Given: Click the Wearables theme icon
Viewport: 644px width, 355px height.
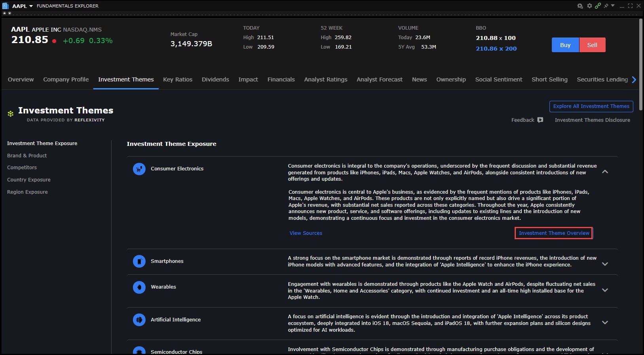Looking at the screenshot, I should tap(139, 287).
